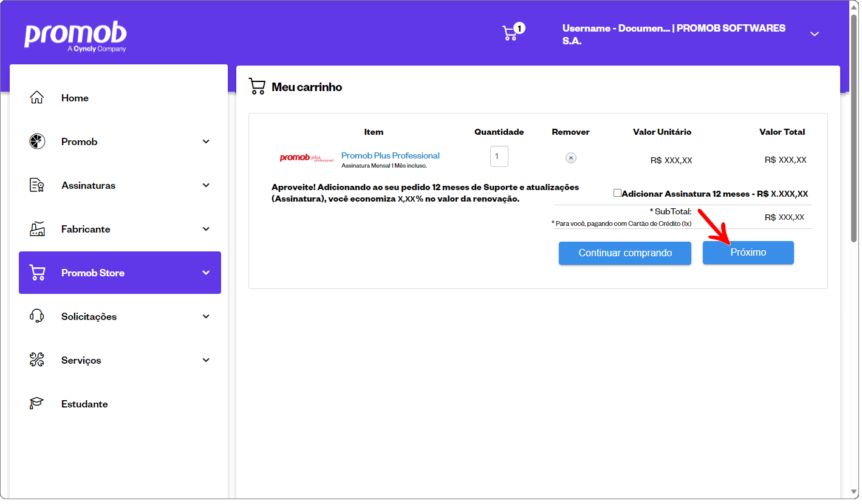Expand the Assinaturas submenu chevron
This screenshot has height=504, width=862.
point(206,185)
